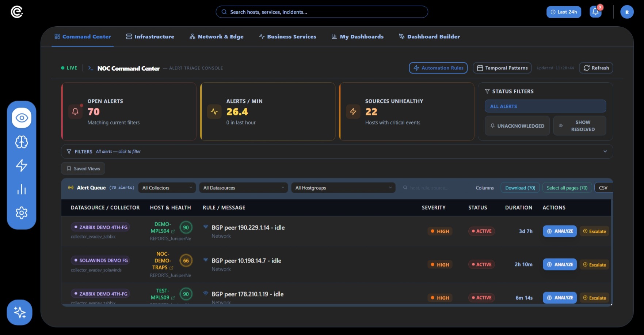Click HIGH severity badge for BGP peer 190.229.1.14
Viewport: 644px width, 335px height.
click(440, 231)
